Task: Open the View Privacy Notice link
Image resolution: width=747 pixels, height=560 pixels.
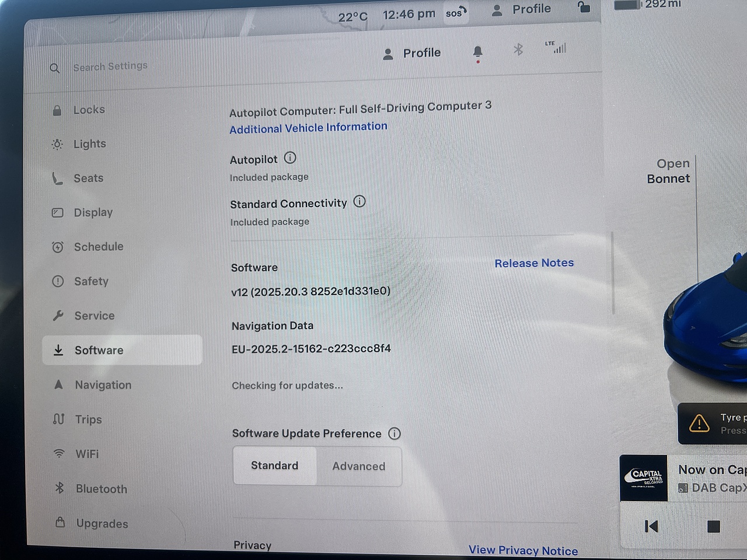Action: tap(523, 550)
